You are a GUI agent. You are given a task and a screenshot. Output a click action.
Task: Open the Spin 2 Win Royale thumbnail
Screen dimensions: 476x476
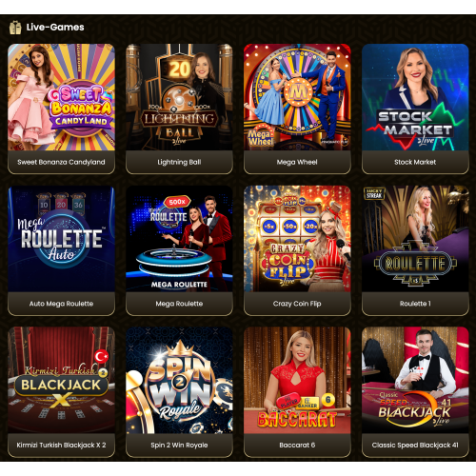179,380
